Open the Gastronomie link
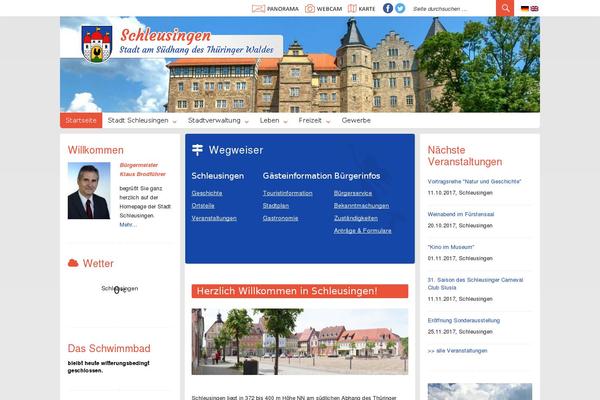 click(x=280, y=218)
